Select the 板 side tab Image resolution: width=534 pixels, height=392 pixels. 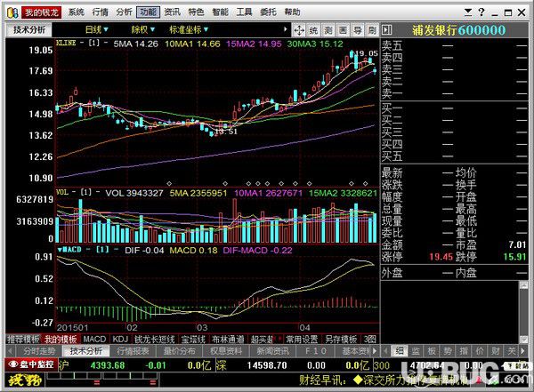[432, 351]
